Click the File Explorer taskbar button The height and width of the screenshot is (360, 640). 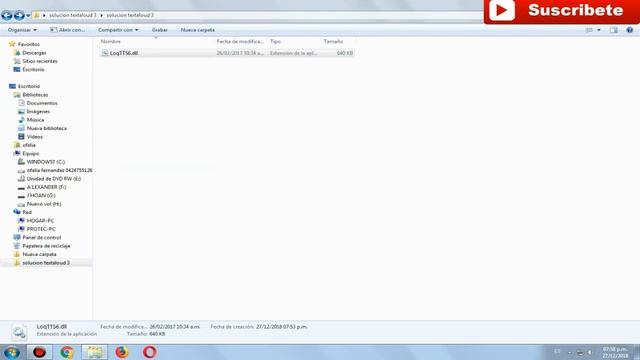(x=94, y=352)
